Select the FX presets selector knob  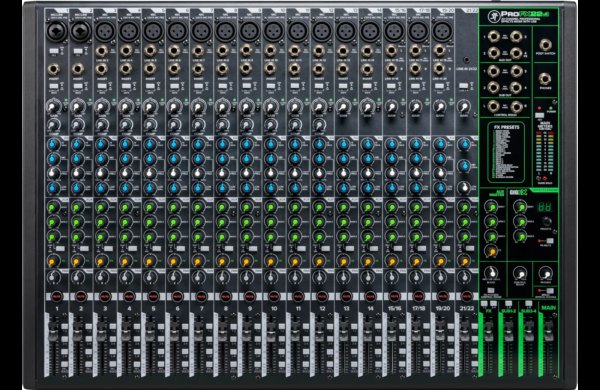(x=546, y=221)
